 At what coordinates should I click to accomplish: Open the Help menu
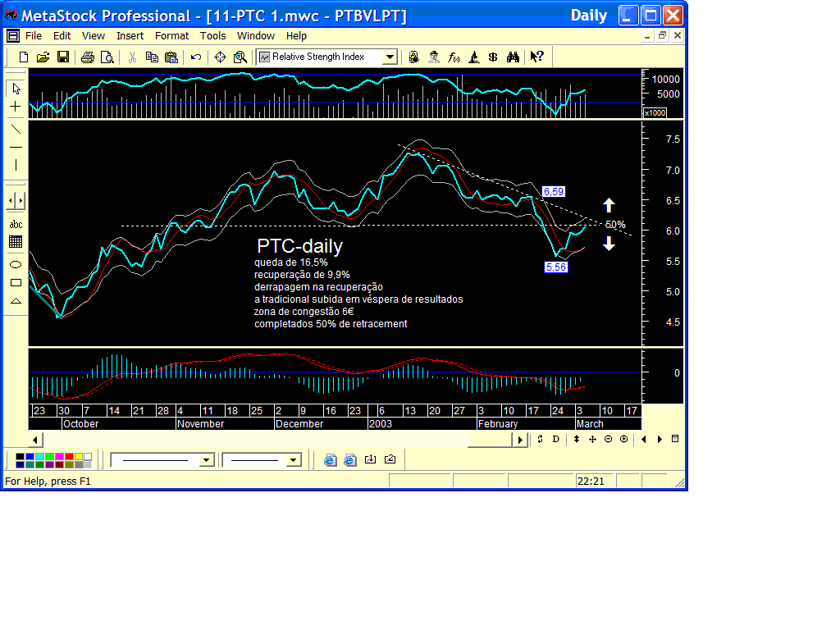tap(295, 36)
